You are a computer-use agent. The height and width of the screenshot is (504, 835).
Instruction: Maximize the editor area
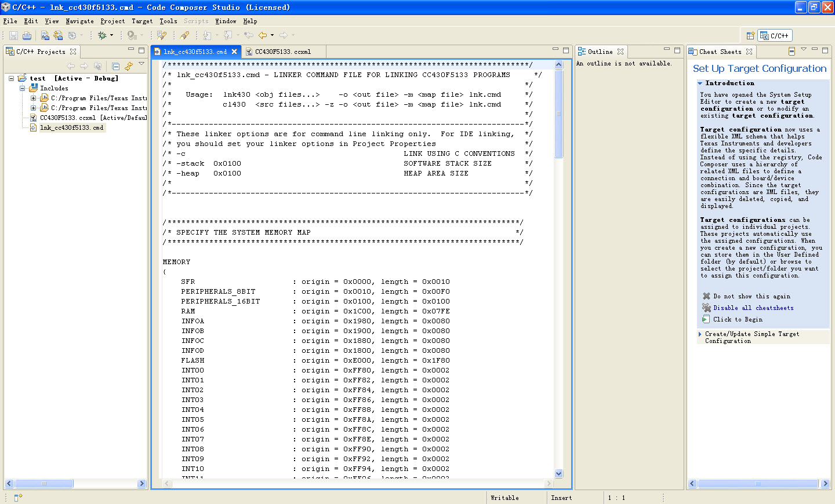pyautogui.click(x=566, y=50)
